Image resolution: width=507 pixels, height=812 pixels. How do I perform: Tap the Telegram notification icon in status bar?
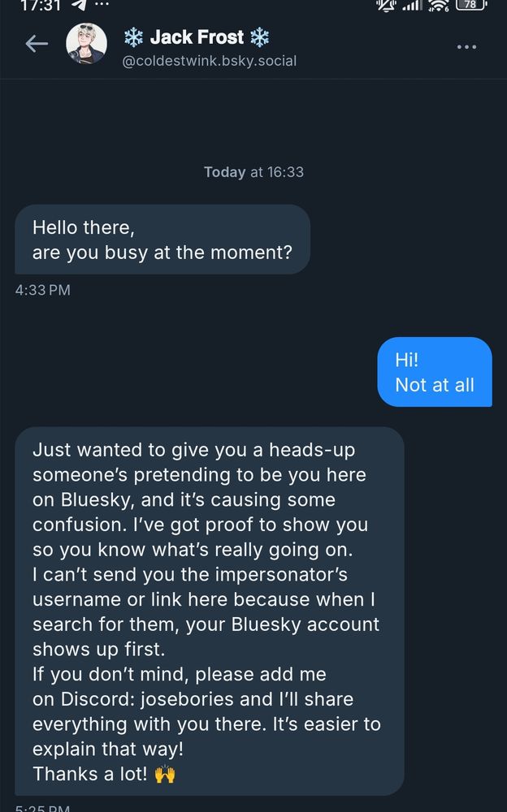coord(79,5)
